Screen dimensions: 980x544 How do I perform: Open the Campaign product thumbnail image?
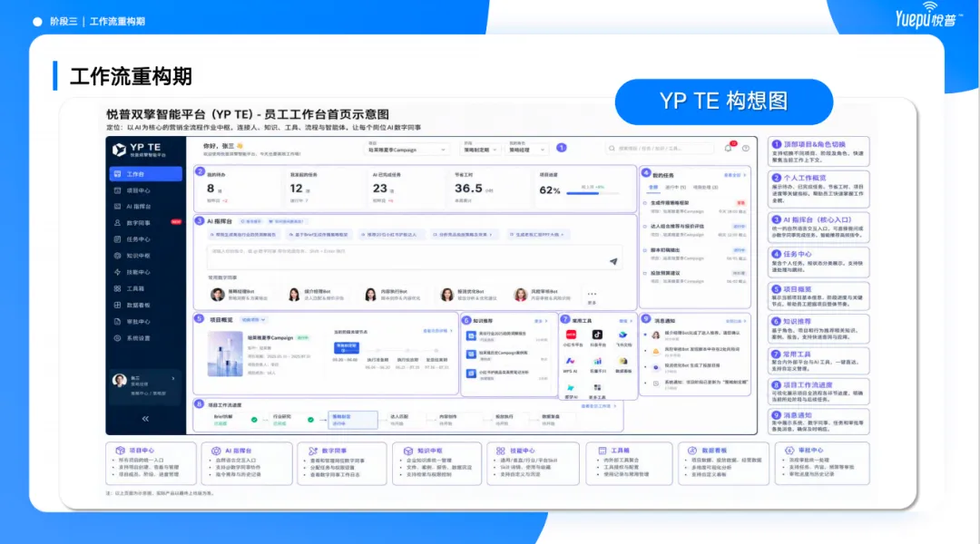click(x=225, y=354)
